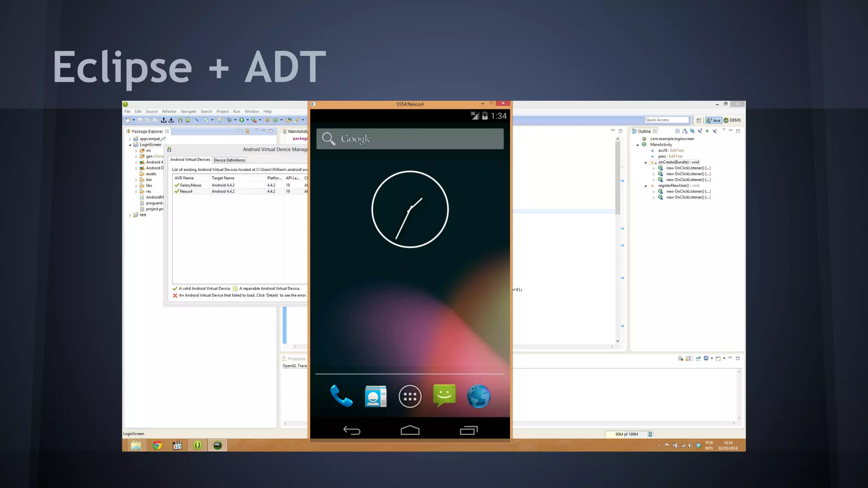
Task: Click the Eclipse ADT taskbar icon
Action: [198, 445]
